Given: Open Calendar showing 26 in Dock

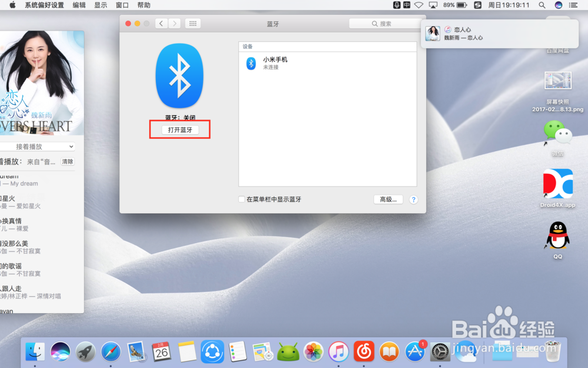Looking at the screenshot, I should (162, 352).
